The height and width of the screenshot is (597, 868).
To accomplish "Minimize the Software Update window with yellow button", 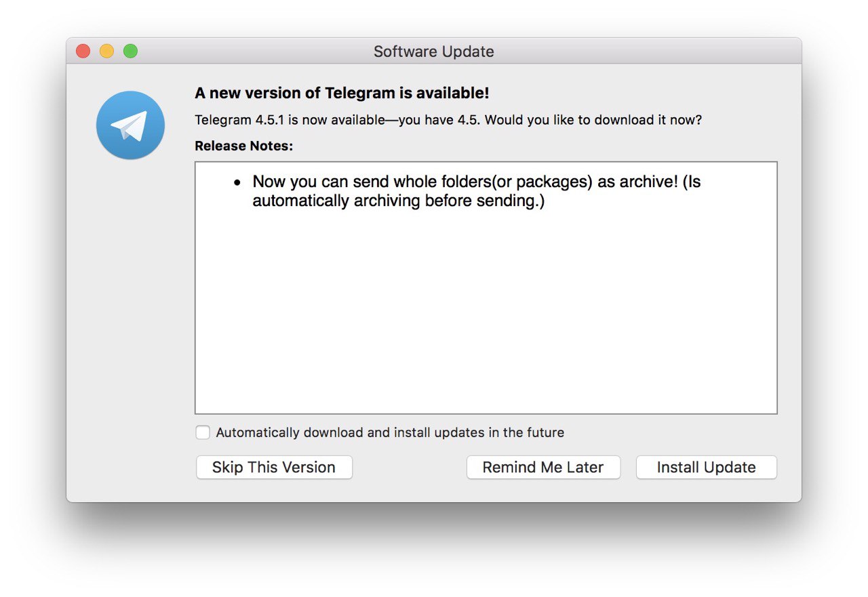I will point(106,52).
